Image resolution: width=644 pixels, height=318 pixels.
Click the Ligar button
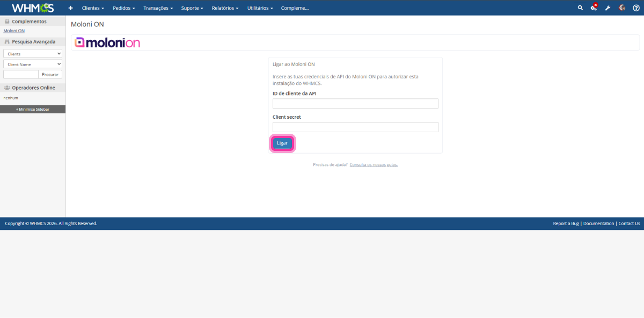pos(282,143)
